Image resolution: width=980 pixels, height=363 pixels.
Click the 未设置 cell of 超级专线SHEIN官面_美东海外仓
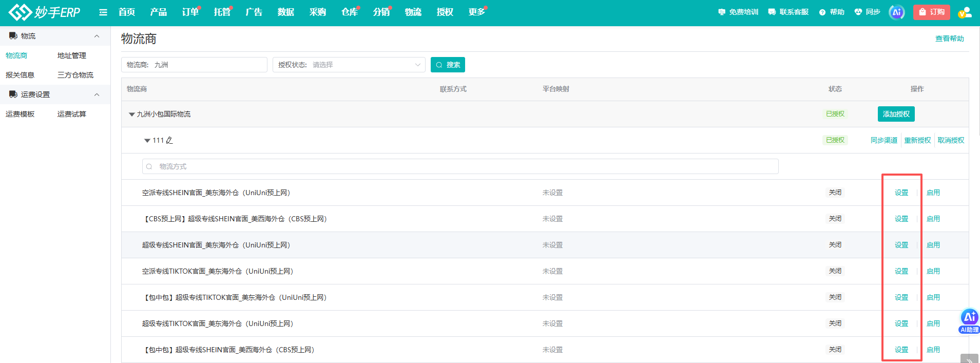pyautogui.click(x=552, y=245)
